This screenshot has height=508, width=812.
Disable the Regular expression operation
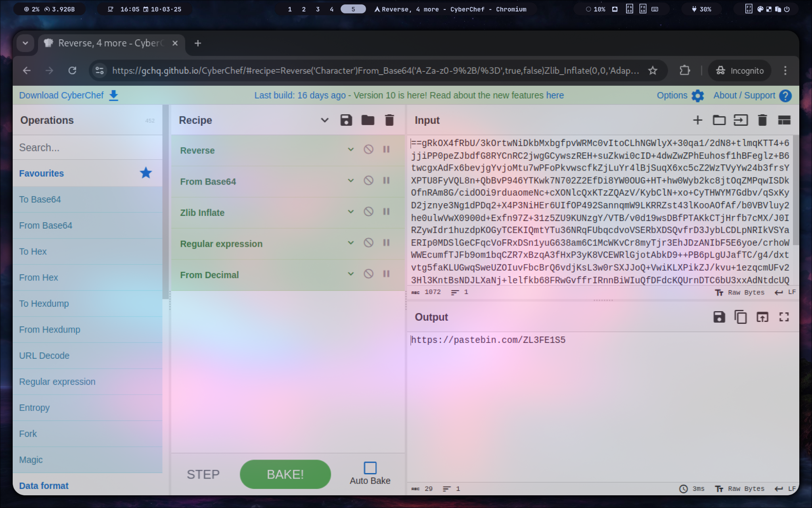tap(368, 242)
